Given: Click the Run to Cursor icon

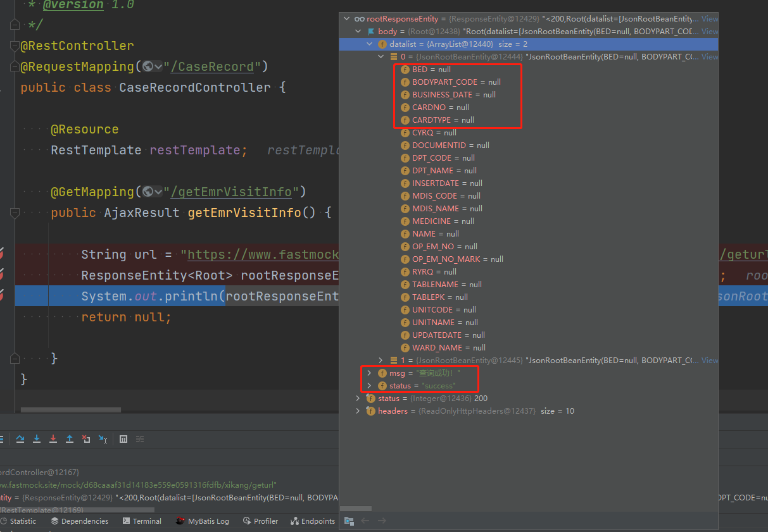Looking at the screenshot, I should 103,439.
